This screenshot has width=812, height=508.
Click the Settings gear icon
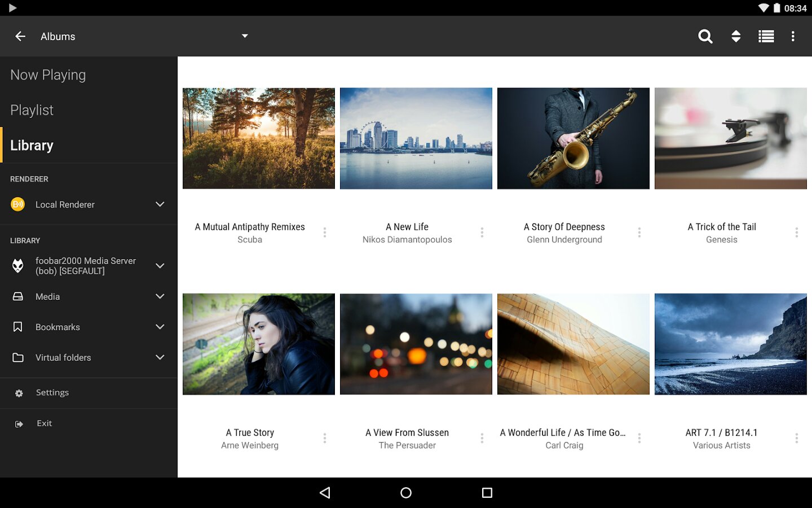tap(19, 393)
